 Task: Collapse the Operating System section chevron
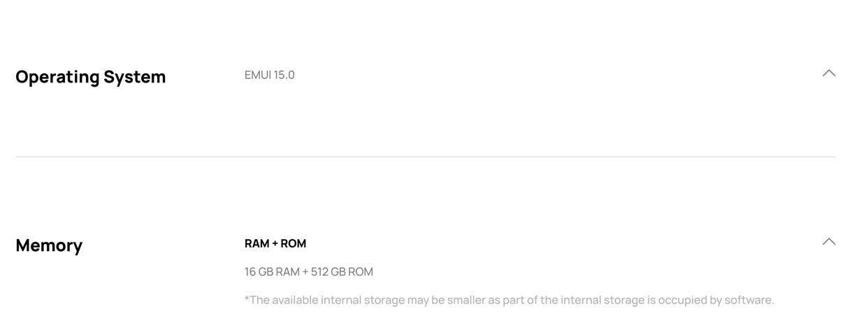pos(829,73)
